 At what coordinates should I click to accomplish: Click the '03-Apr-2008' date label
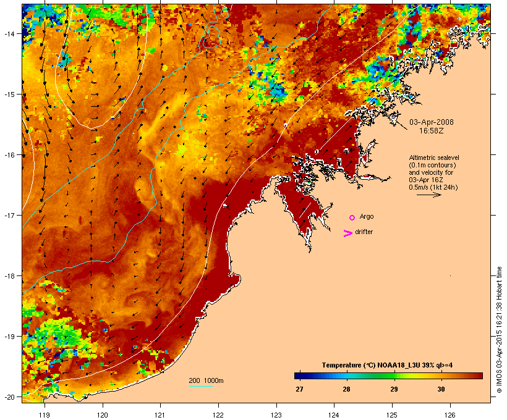432,122
